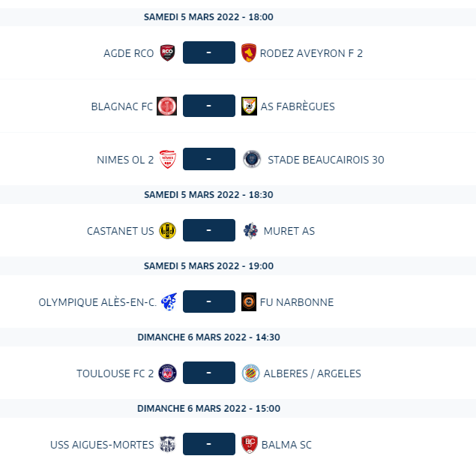Click the Olympique Alès blue logo
This screenshot has height=468, width=476.
169,301
